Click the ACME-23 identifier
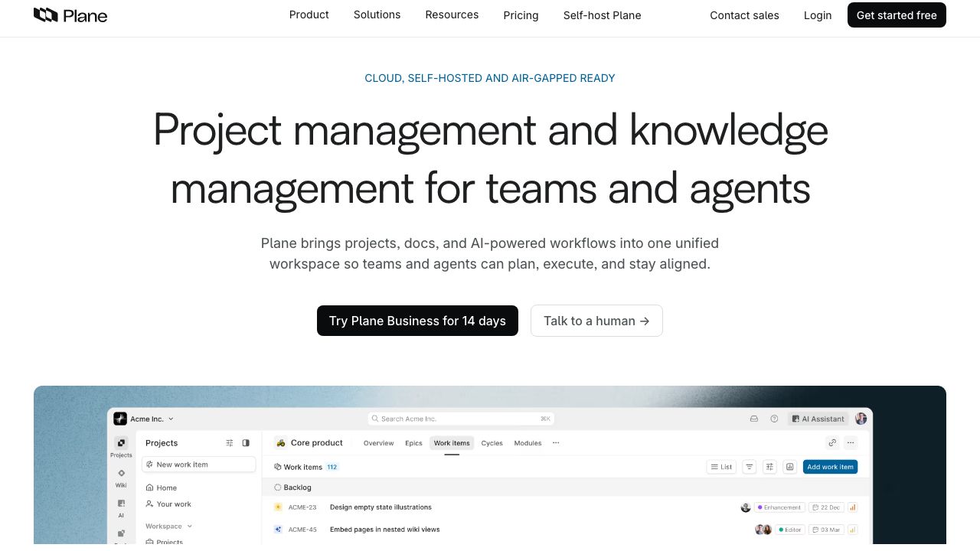980x551 pixels. pyautogui.click(x=302, y=507)
